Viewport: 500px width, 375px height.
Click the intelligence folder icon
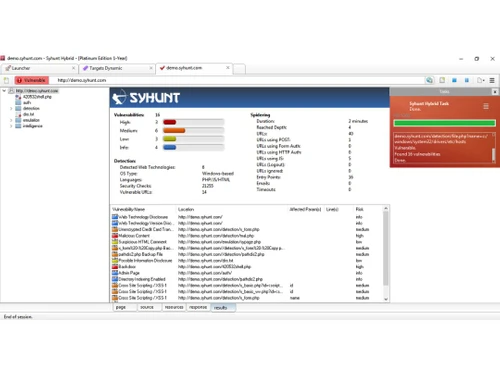pyautogui.click(x=18, y=126)
